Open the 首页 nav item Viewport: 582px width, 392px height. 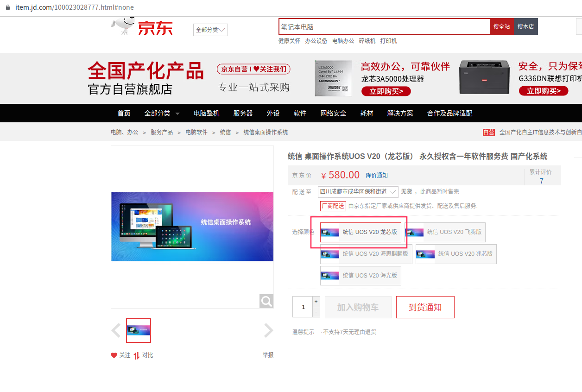pos(124,113)
